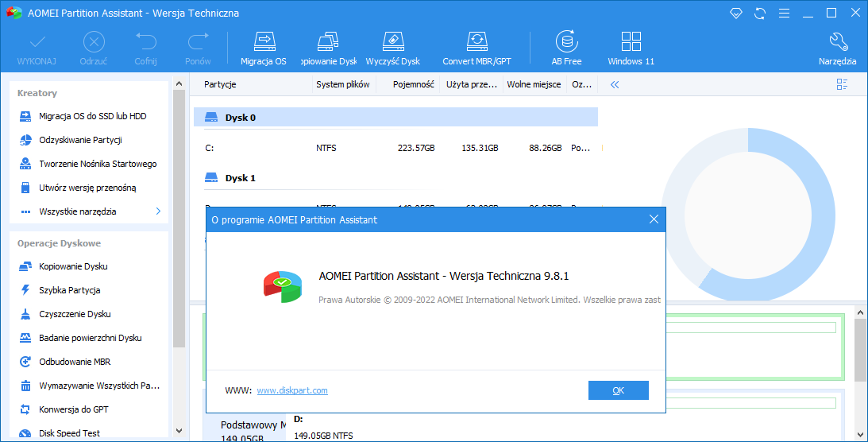
Task: Click the disk map scrollbar up arrow
Action: pos(860,313)
